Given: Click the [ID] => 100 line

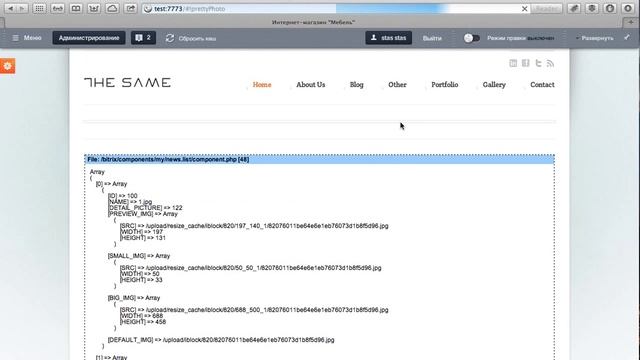Looking at the screenshot, I should pyautogui.click(x=122, y=196).
